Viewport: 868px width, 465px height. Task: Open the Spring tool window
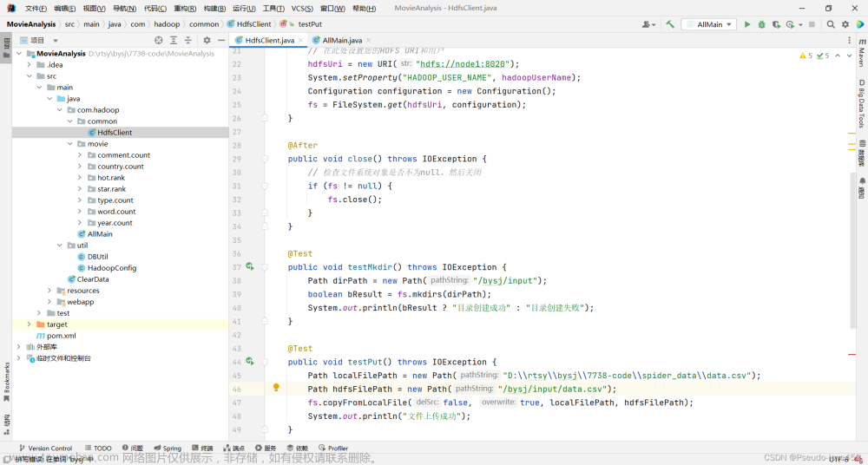(168, 449)
